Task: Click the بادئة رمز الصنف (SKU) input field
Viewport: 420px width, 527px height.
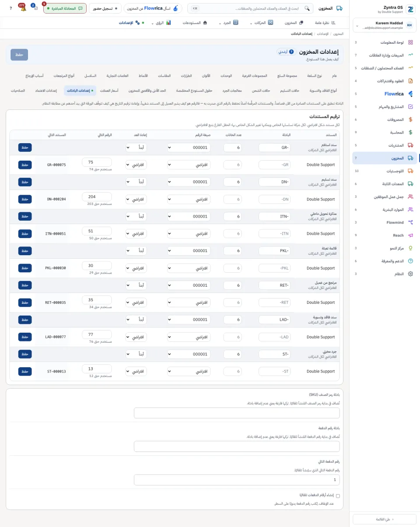Action: point(237,413)
